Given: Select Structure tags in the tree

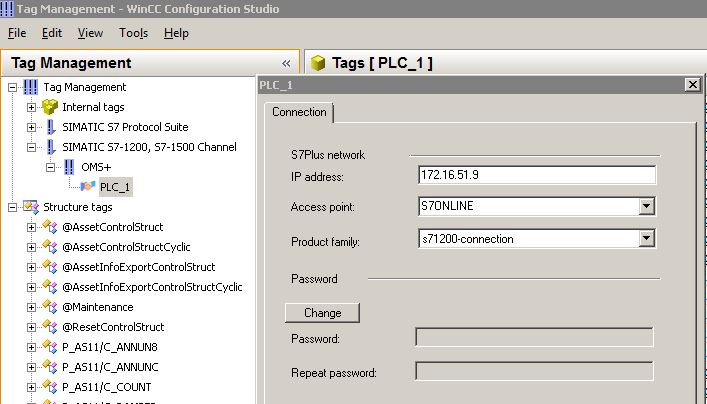Looking at the screenshot, I should pyautogui.click(x=78, y=207).
